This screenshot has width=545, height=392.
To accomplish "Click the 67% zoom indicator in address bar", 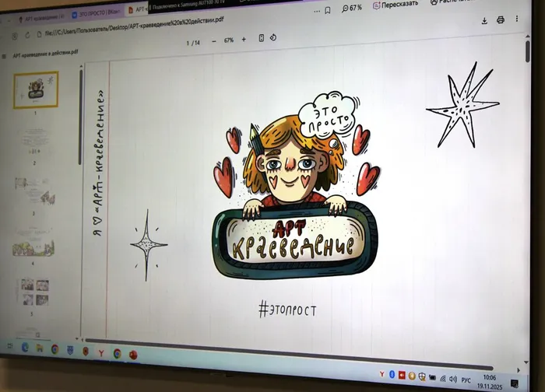I will (352, 8).
